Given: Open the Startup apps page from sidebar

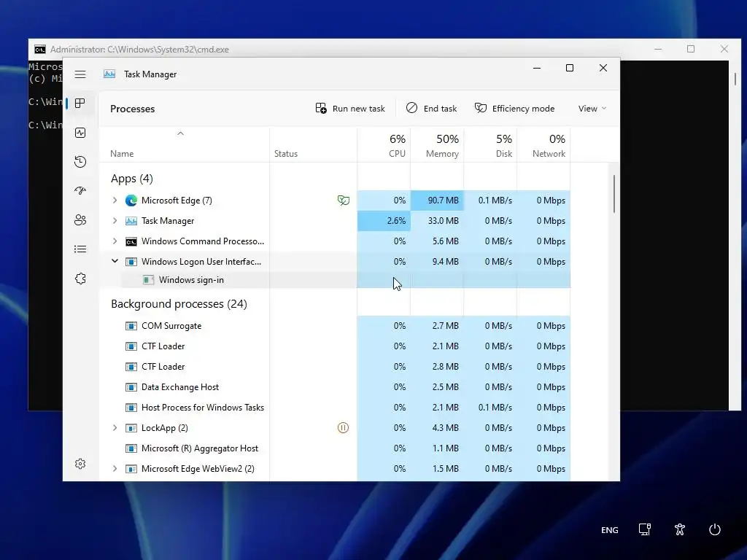Looking at the screenshot, I should click(x=80, y=191).
